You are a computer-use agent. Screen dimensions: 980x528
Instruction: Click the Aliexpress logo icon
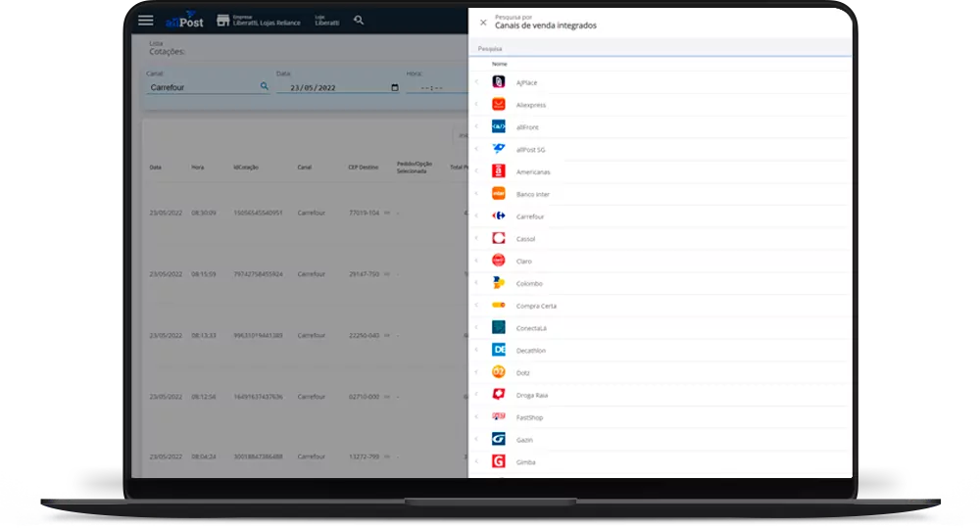coord(498,104)
